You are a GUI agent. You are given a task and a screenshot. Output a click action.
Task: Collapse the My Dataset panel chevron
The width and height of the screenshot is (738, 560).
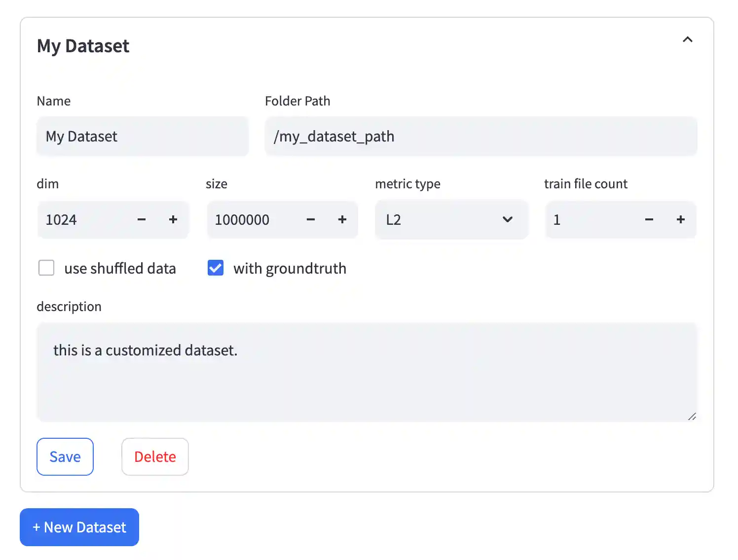[x=687, y=39]
